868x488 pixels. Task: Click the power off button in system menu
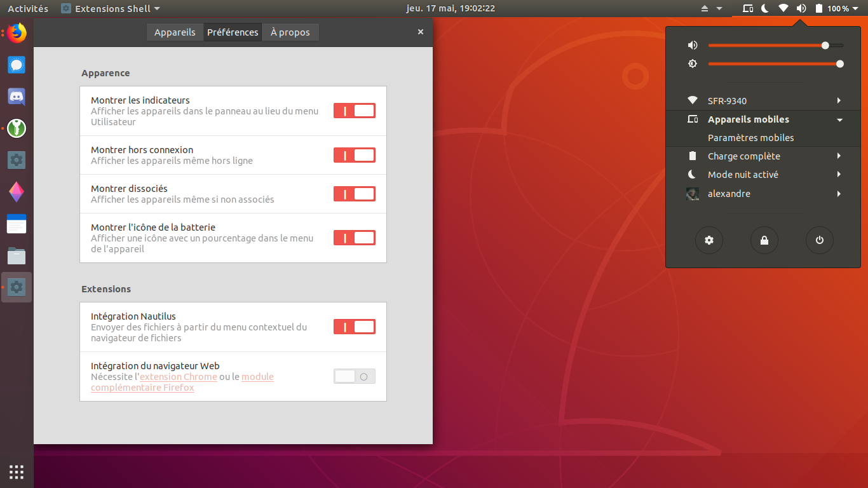[x=820, y=240]
